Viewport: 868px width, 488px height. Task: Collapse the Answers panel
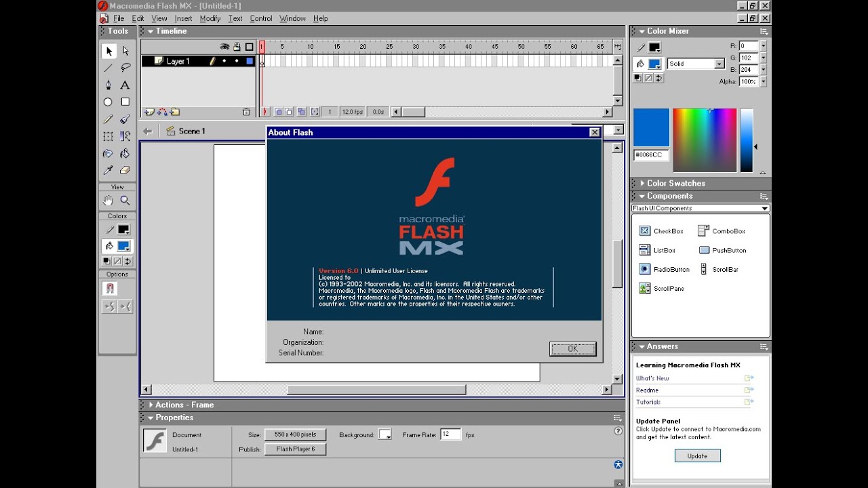point(642,346)
